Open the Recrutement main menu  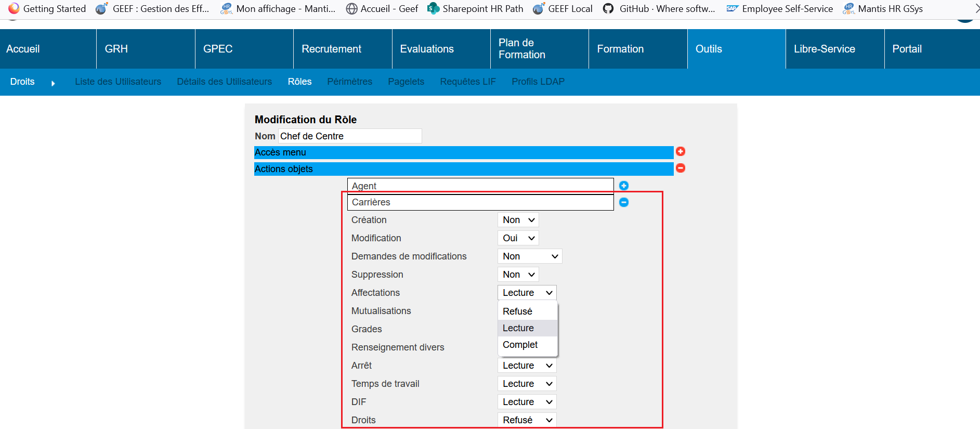click(331, 49)
